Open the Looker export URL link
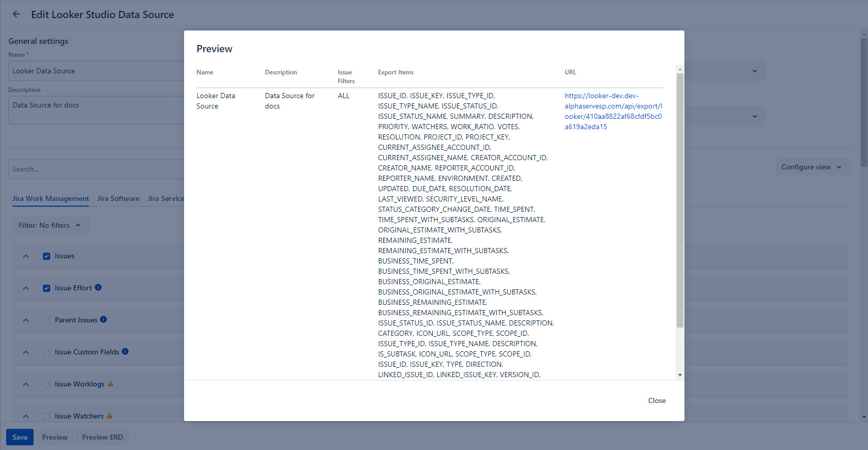 click(613, 111)
